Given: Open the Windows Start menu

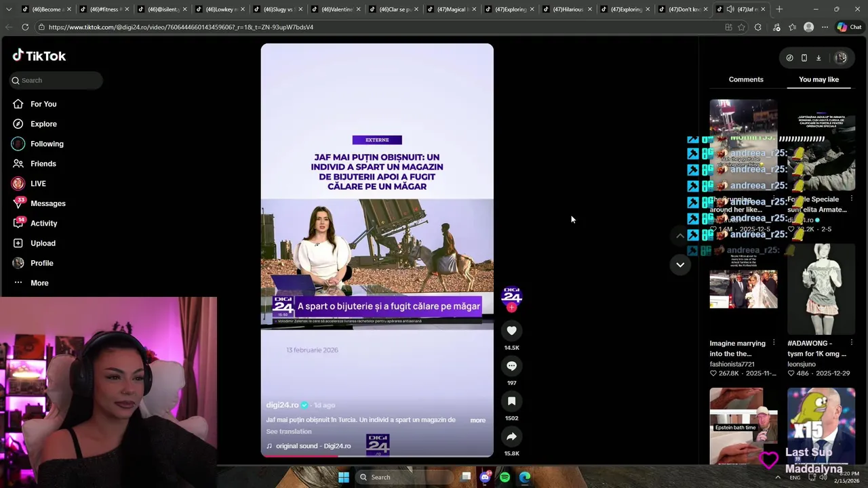Looking at the screenshot, I should point(344,477).
